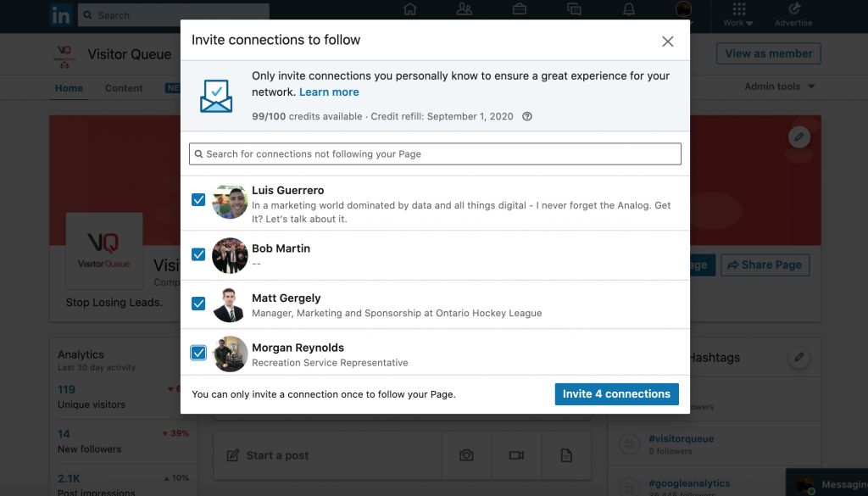
Task: Click Bob Martin's profile photo
Action: pyautogui.click(x=230, y=256)
